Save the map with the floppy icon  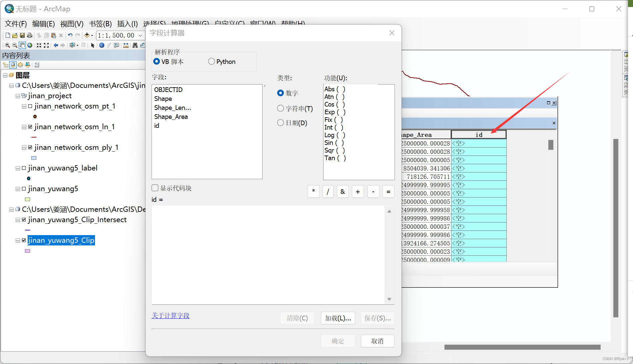[22, 35]
